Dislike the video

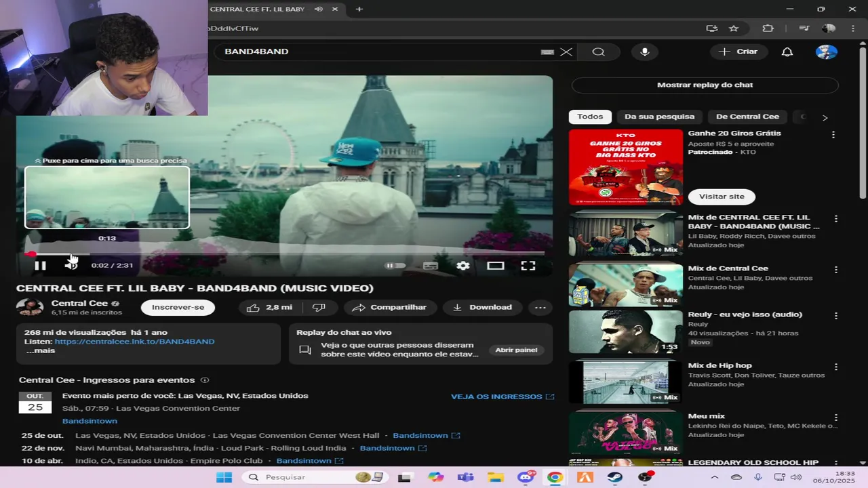pos(319,307)
